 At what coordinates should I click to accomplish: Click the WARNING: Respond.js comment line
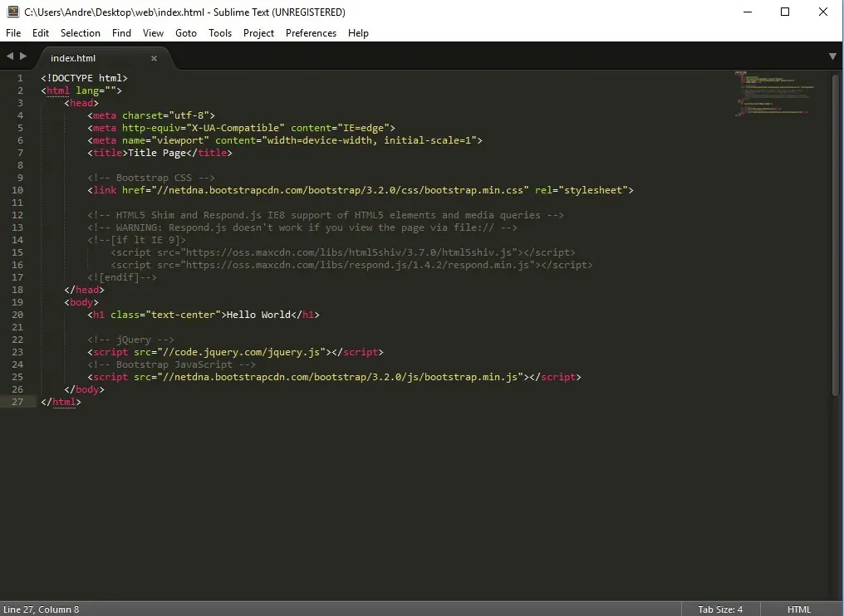tap(302, 227)
